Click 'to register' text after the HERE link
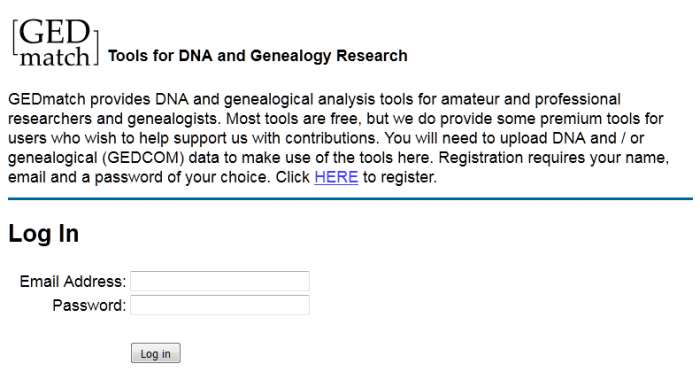Viewport: 700px width, 387px height. (399, 177)
